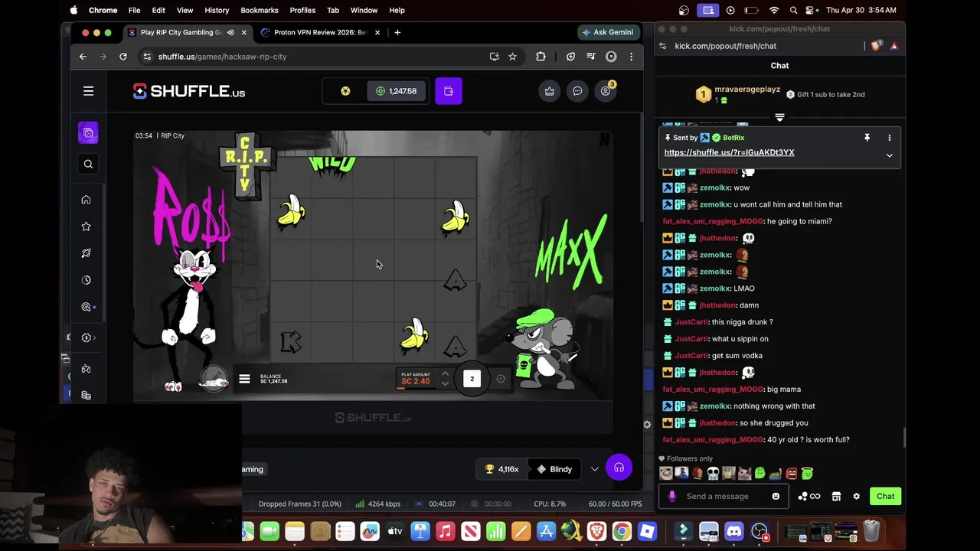
Task: Open the purple wallet button
Action: click(x=449, y=91)
